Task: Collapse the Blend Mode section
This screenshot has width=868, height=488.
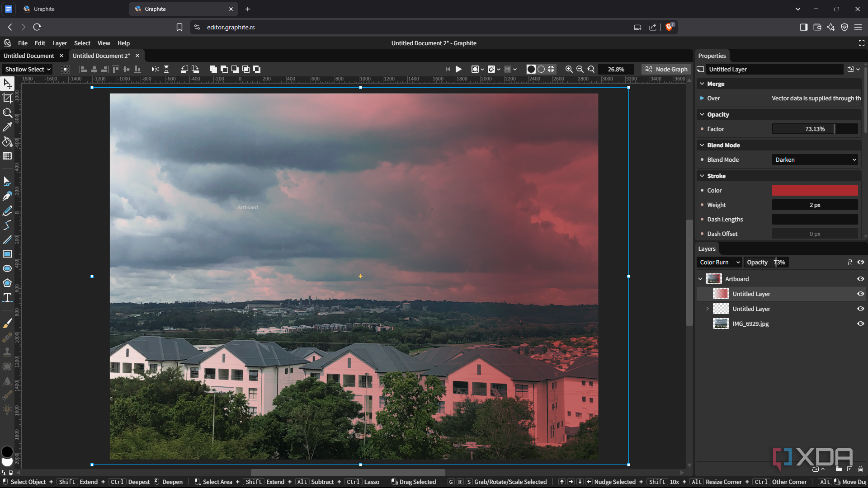Action: tap(702, 145)
